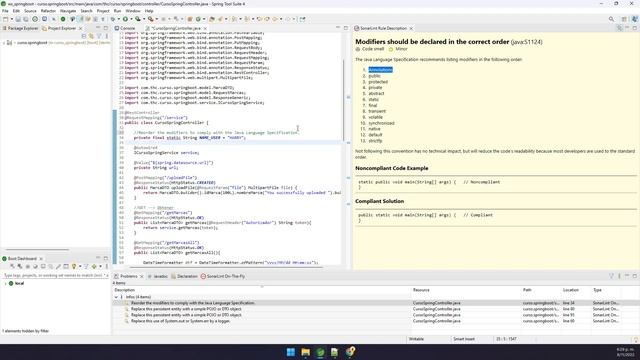The width and height of the screenshot is (640, 360).
Task: Click the External Tools toolbar icon
Action: click(x=151, y=19)
